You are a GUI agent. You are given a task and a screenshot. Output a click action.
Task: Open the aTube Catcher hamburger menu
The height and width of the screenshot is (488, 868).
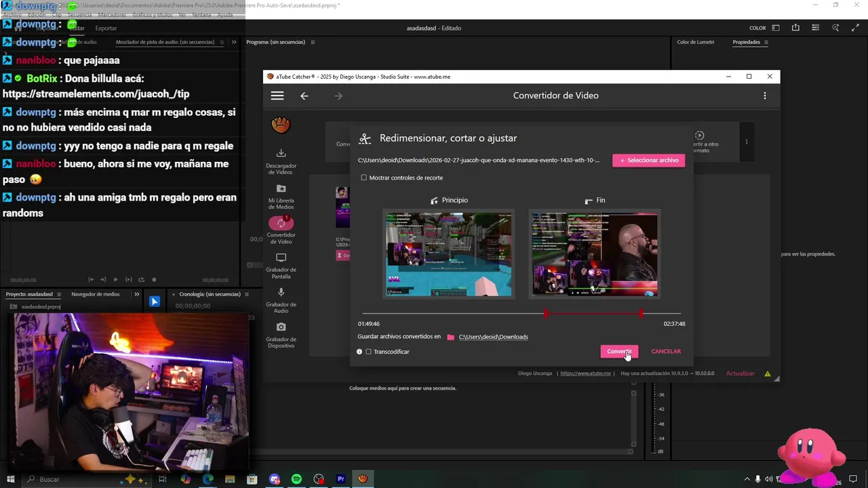(x=277, y=96)
